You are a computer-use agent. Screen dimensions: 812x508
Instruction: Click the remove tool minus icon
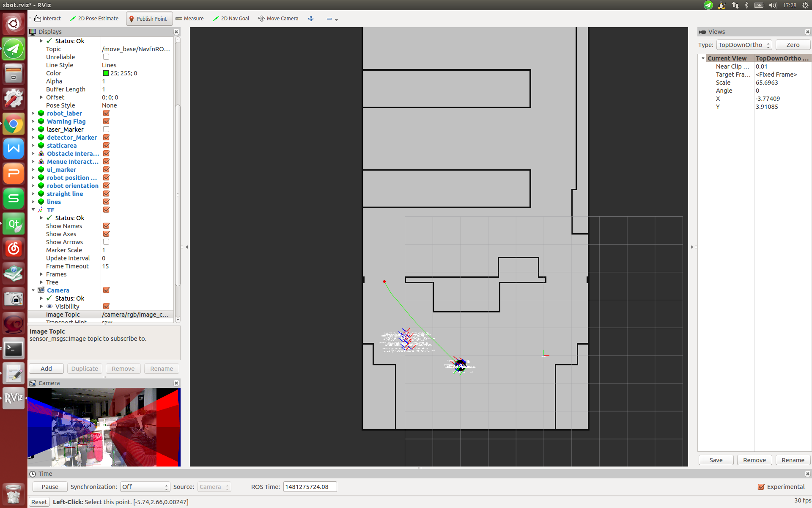pyautogui.click(x=329, y=19)
